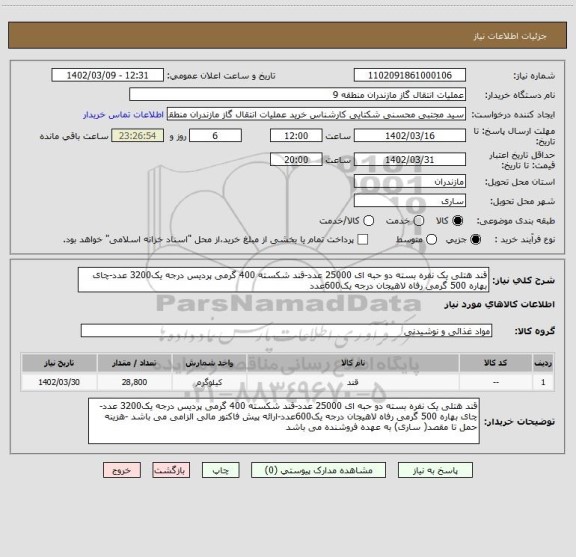Click the واحد شمارش column header
This screenshot has width=576, height=557.
(x=209, y=363)
